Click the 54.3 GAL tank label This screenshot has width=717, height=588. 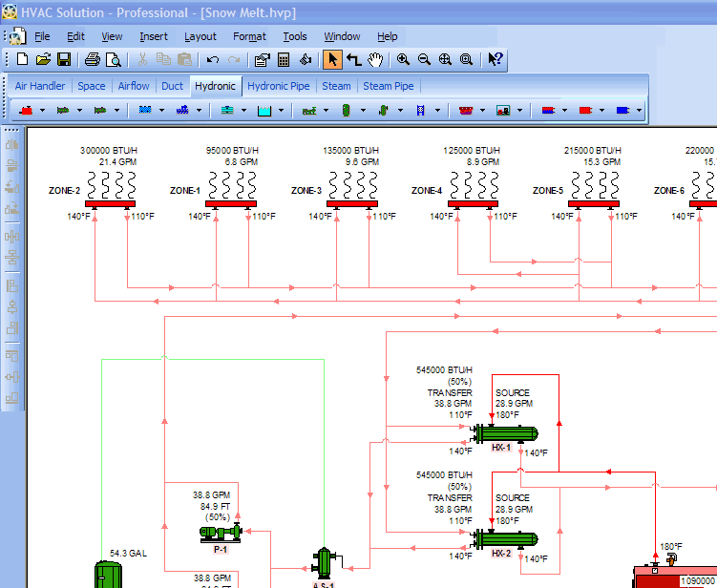128,554
